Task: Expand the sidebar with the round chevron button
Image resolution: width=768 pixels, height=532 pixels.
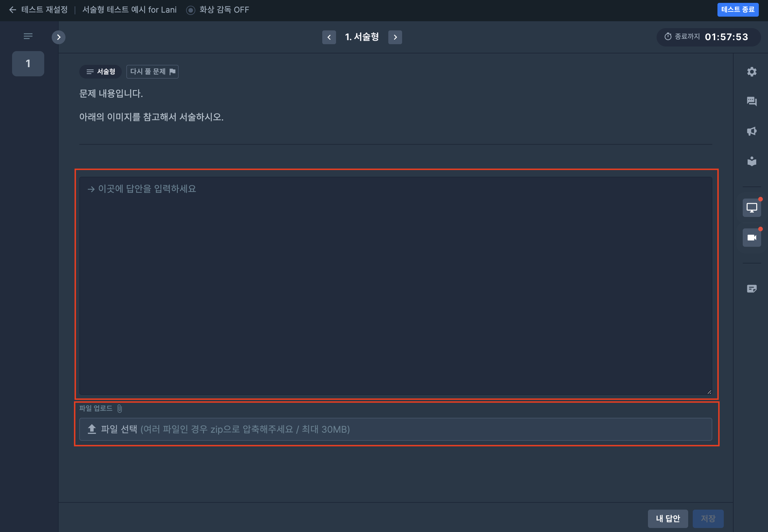Action: pos(58,37)
